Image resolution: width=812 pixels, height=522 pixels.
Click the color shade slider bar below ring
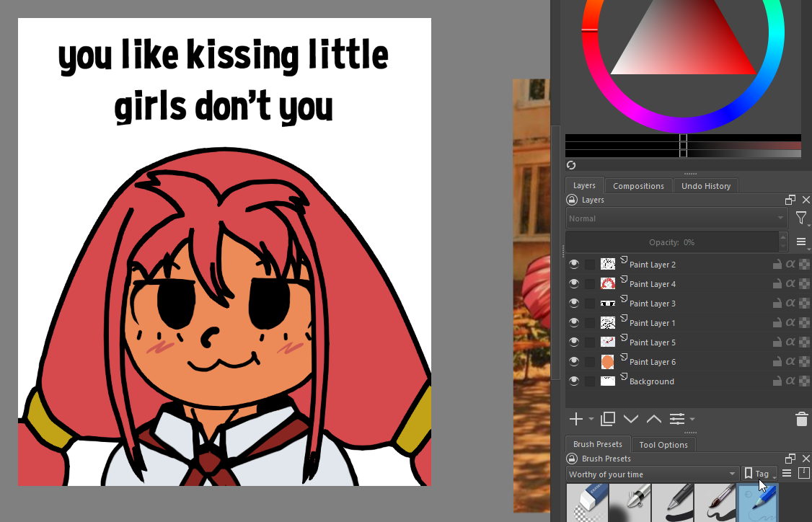coord(683,146)
